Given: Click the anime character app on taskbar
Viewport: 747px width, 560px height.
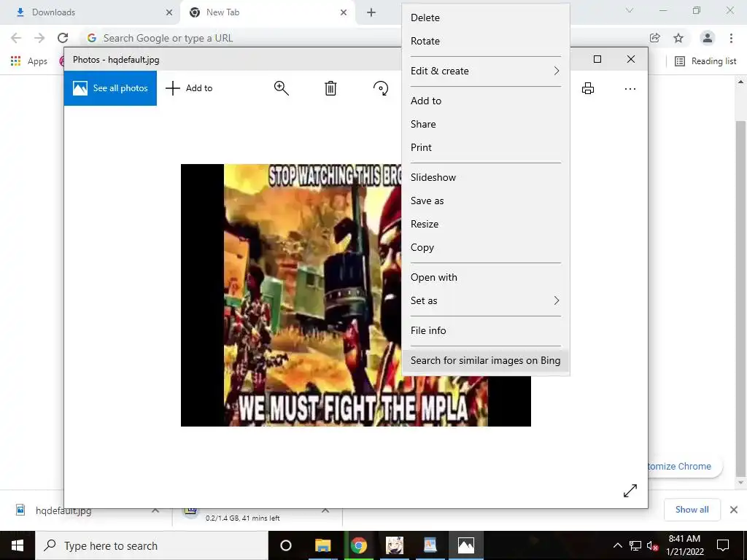Looking at the screenshot, I should pyautogui.click(x=395, y=545).
